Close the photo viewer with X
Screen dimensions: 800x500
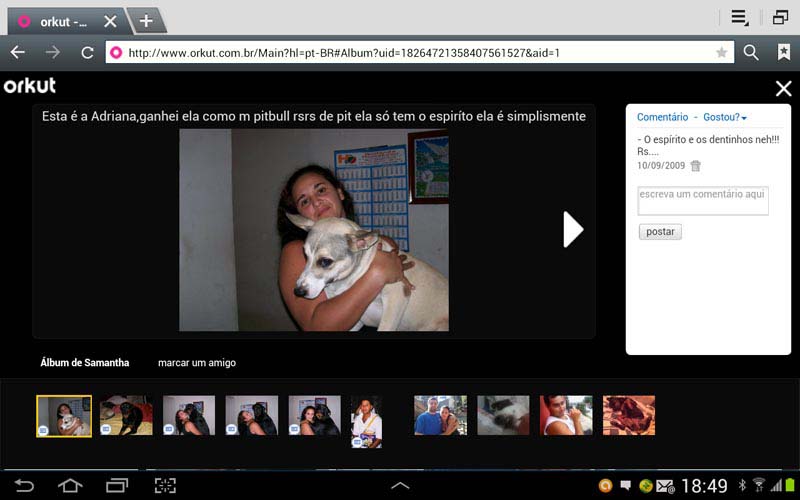coord(783,89)
